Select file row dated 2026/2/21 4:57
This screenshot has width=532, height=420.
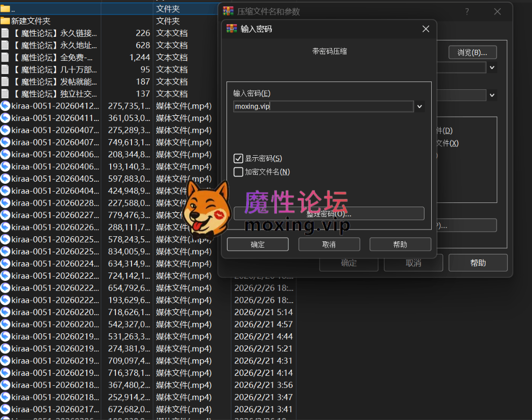coord(148,324)
